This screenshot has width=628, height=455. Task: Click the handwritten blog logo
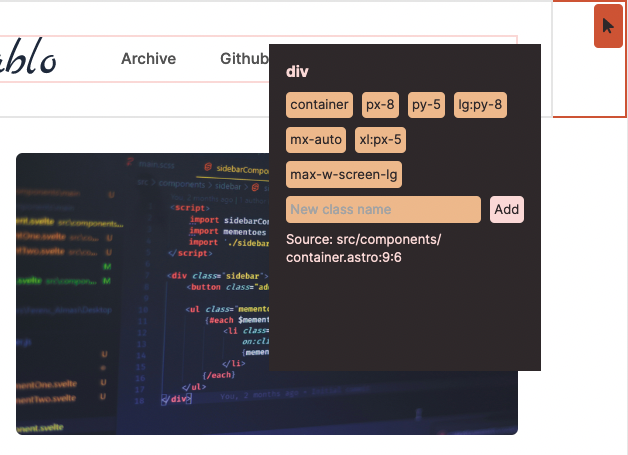(x=28, y=59)
